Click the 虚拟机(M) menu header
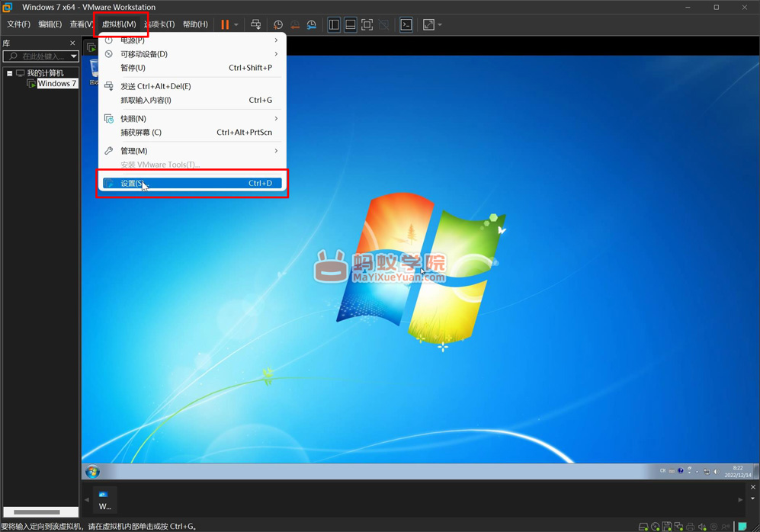 119,24
